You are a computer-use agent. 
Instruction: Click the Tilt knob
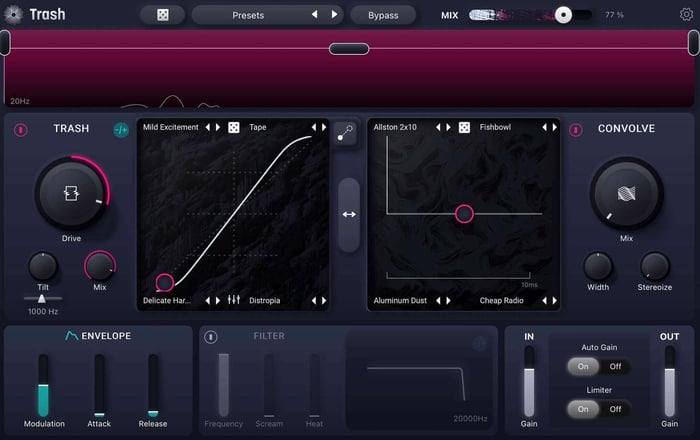coord(43,266)
